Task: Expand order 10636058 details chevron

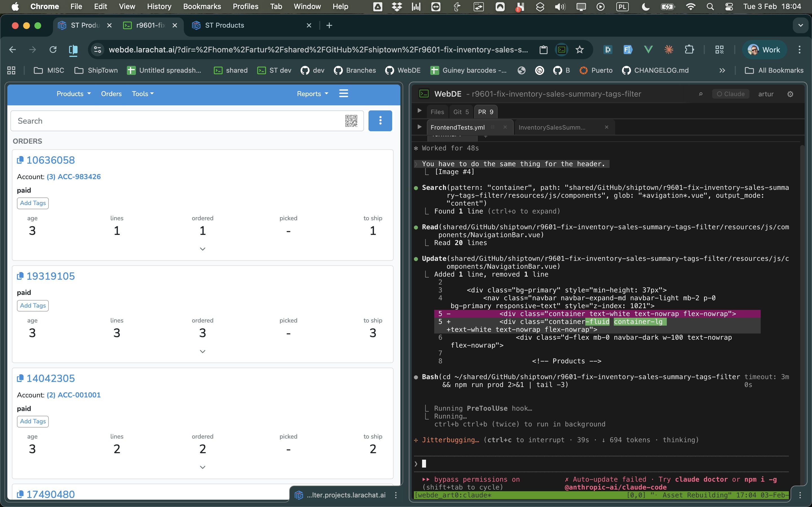Action: point(202,249)
